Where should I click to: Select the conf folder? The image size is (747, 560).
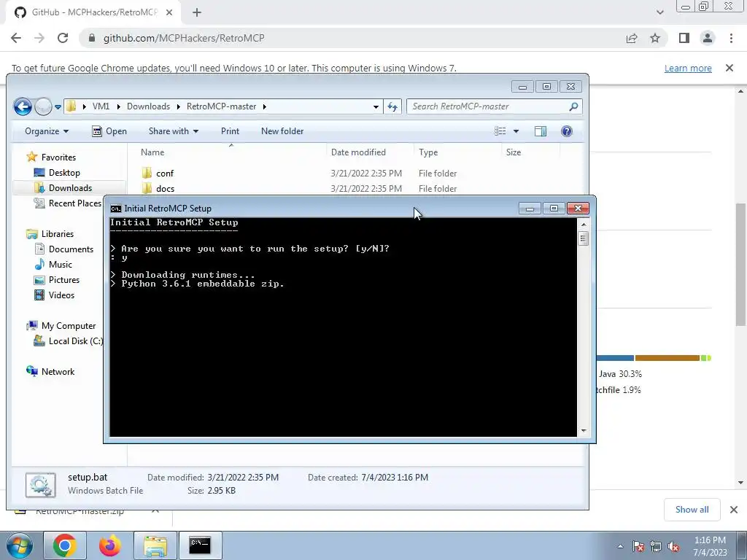coord(164,174)
